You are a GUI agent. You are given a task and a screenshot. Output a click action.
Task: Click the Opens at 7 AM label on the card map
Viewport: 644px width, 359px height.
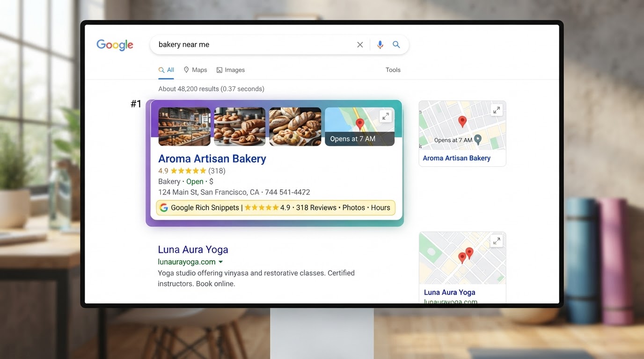(353, 139)
